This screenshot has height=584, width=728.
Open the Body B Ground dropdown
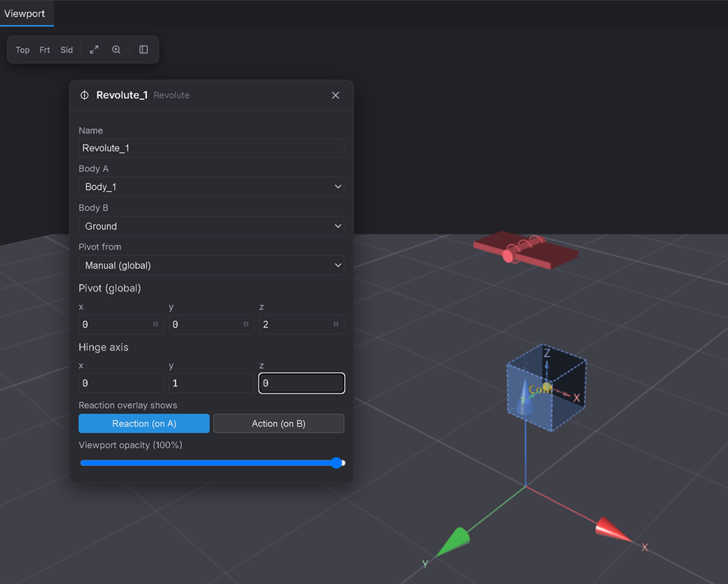point(211,226)
